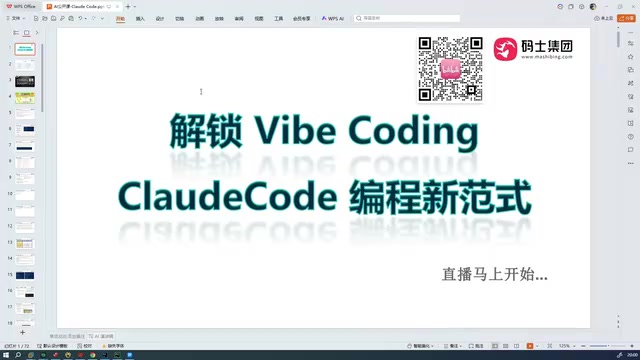Click the missing fonts warning in status bar
Screen dimensions: 640x360
(113, 346)
